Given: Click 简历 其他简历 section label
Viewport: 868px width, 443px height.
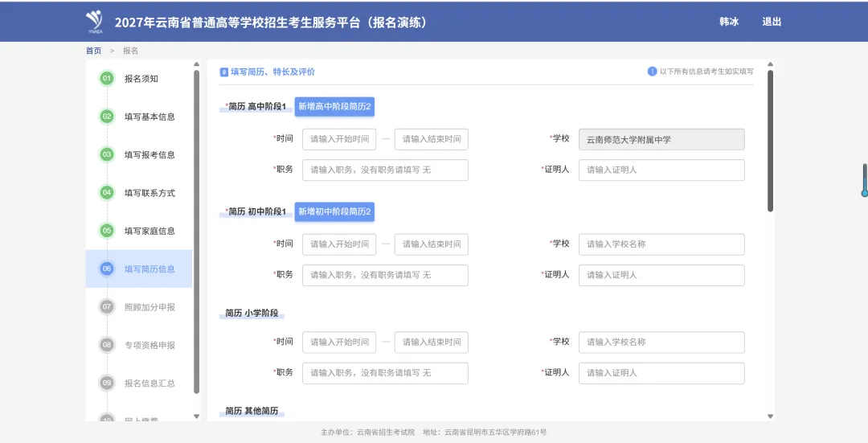Looking at the screenshot, I should tap(252, 411).
